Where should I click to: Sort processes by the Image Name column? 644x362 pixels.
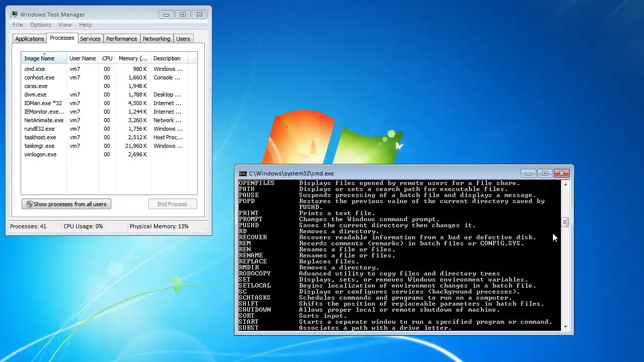(x=44, y=58)
